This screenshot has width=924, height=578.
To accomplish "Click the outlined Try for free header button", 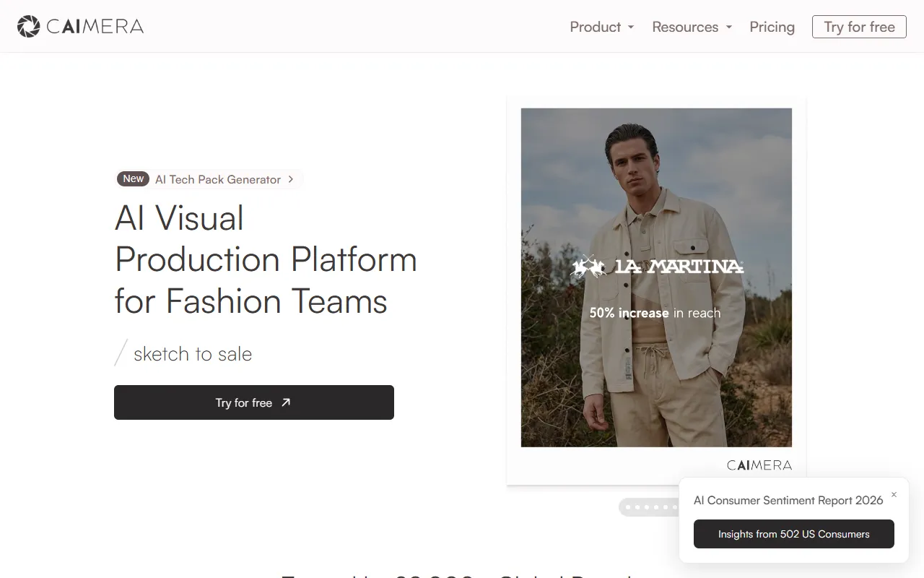I will coord(859,27).
